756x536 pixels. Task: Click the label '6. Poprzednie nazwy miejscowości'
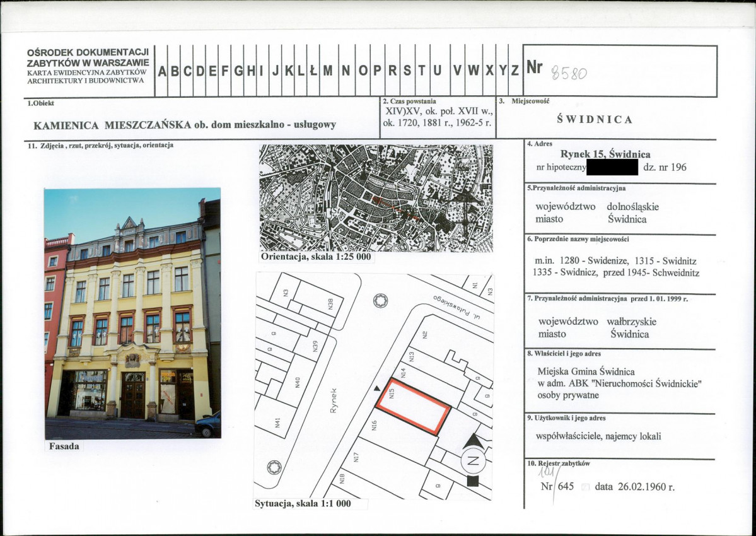click(x=578, y=239)
